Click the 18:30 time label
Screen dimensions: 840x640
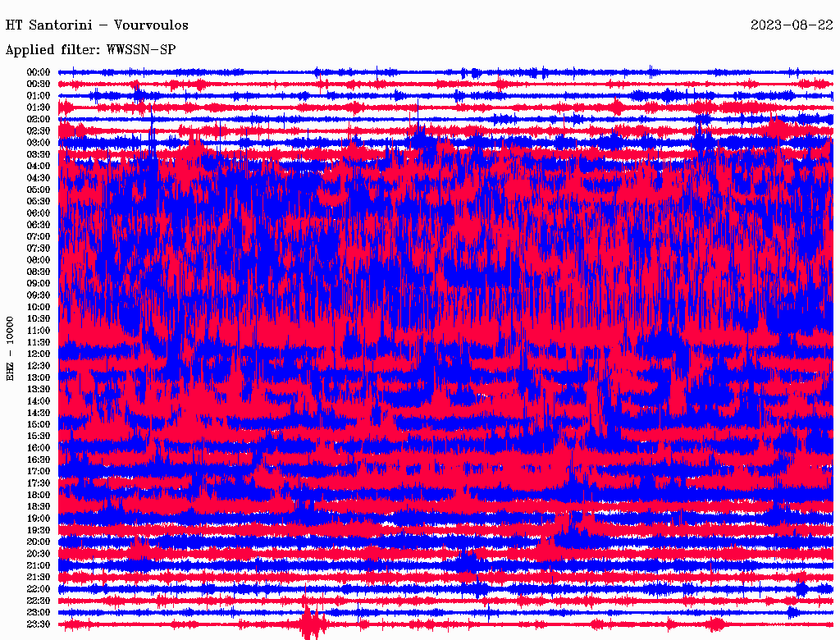coord(39,506)
